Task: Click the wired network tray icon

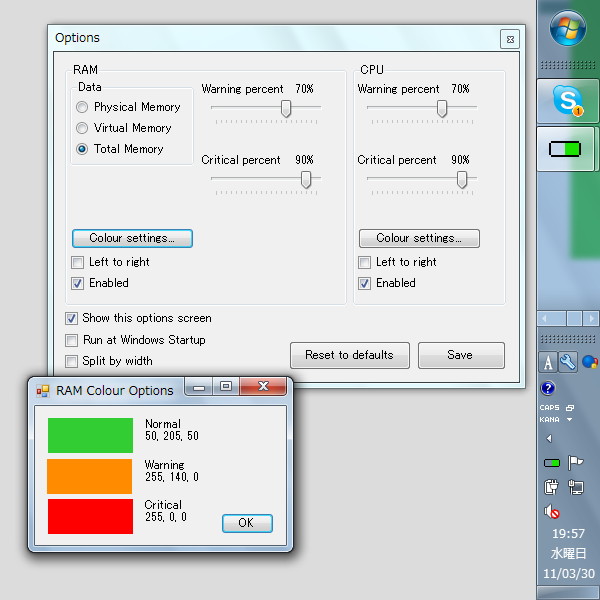Action: [x=576, y=487]
